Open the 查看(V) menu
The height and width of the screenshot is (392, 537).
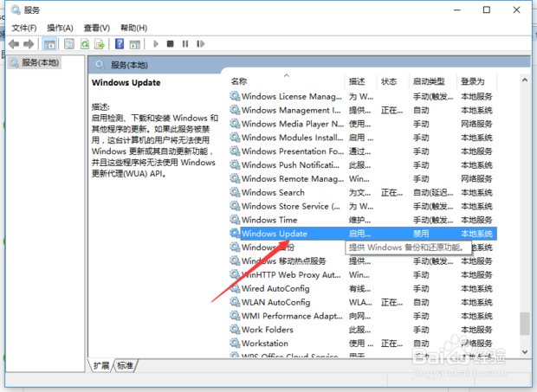tap(97, 28)
